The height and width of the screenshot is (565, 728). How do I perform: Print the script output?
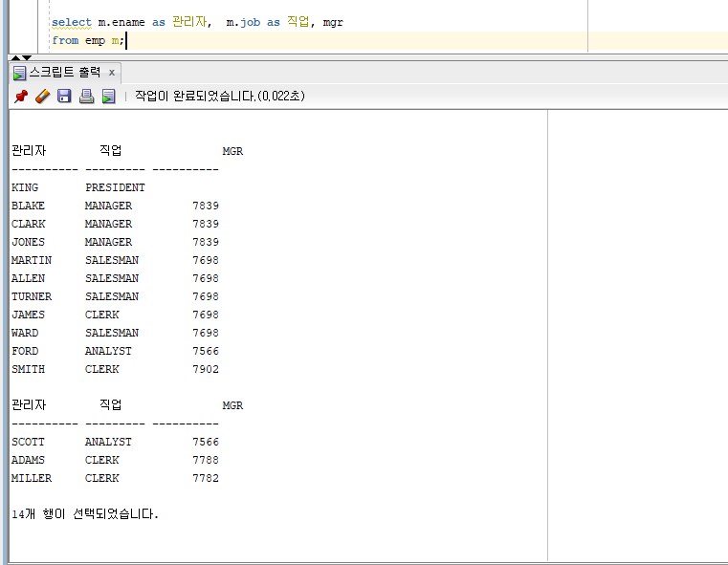(86, 96)
